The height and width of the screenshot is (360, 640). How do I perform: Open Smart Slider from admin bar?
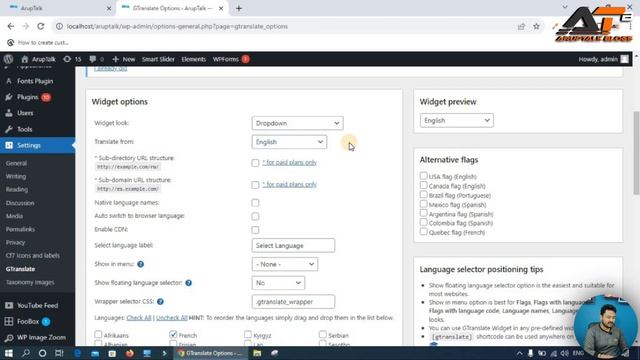click(158, 59)
